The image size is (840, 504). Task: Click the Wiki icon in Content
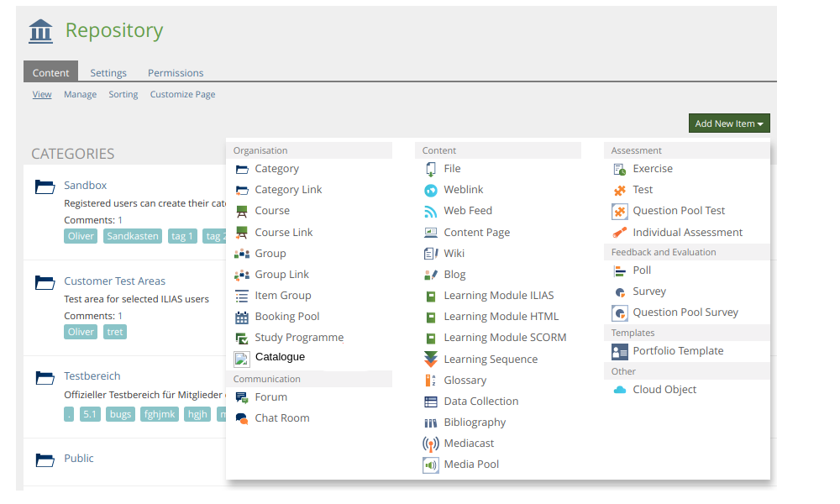(x=430, y=254)
